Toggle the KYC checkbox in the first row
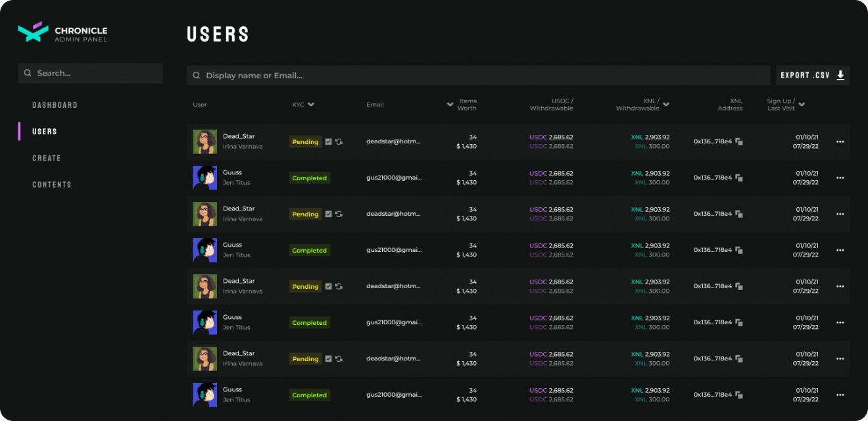The height and width of the screenshot is (421, 868). pos(328,141)
